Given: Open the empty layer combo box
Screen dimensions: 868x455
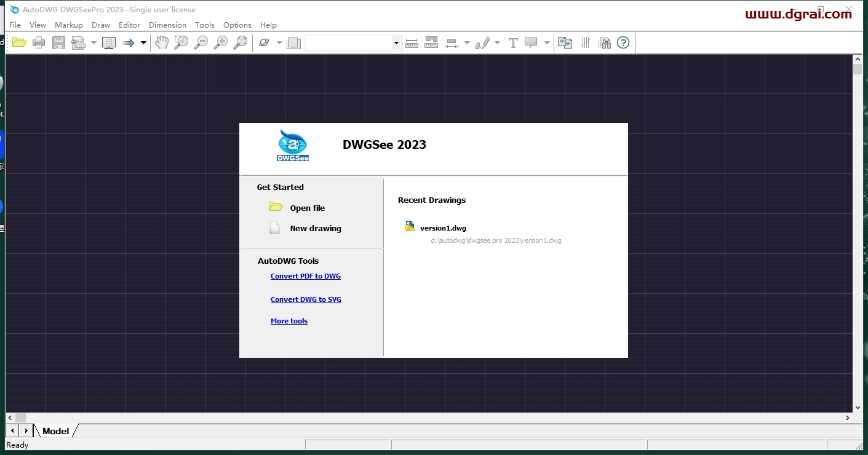Looking at the screenshot, I should (353, 43).
